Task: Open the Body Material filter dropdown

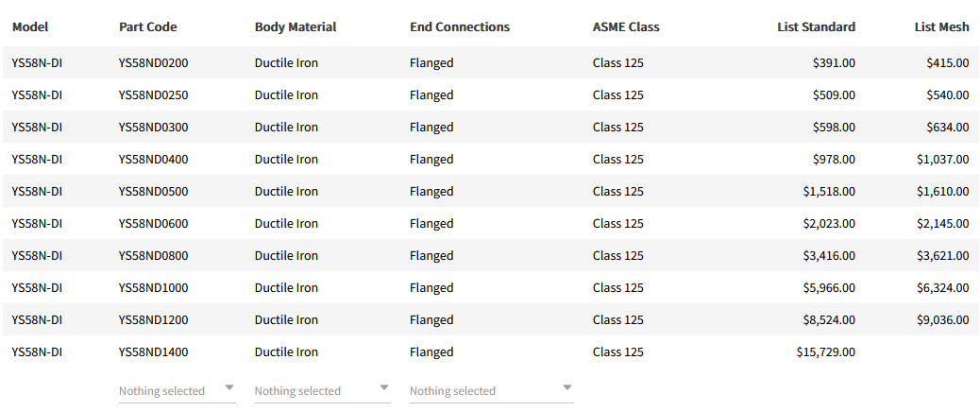Action: [x=322, y=391]
